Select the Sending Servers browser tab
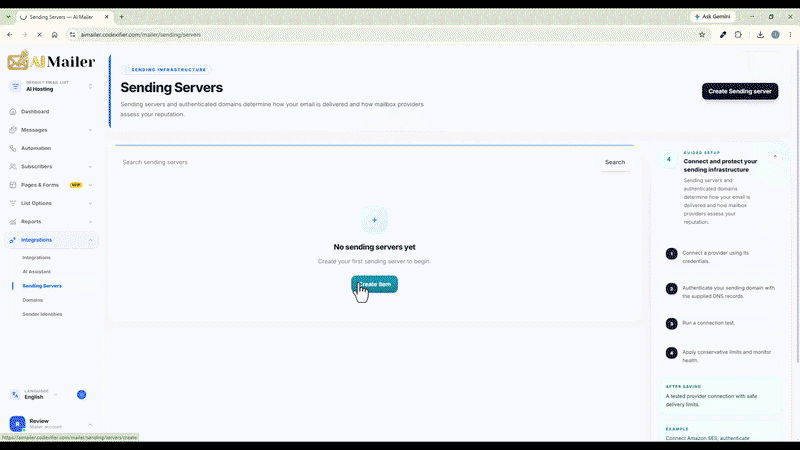This screenshot has width=800, height=450. [64, 17]
